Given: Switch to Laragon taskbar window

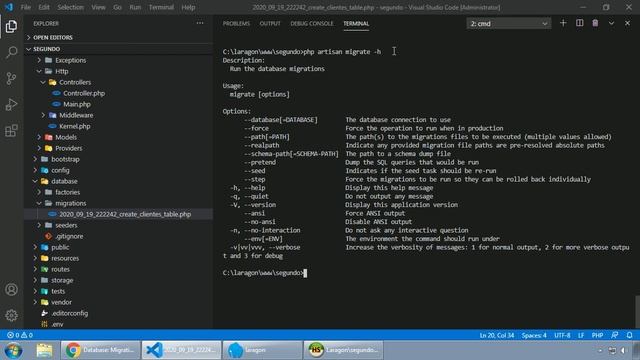Looking at the screenshot, I should (262, 350).
